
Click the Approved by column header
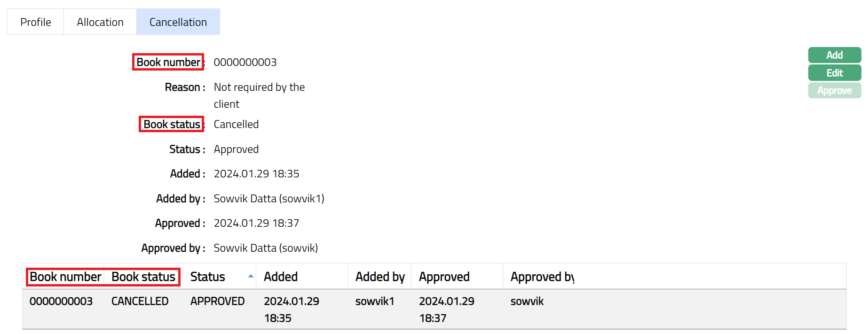click(542, 277)
